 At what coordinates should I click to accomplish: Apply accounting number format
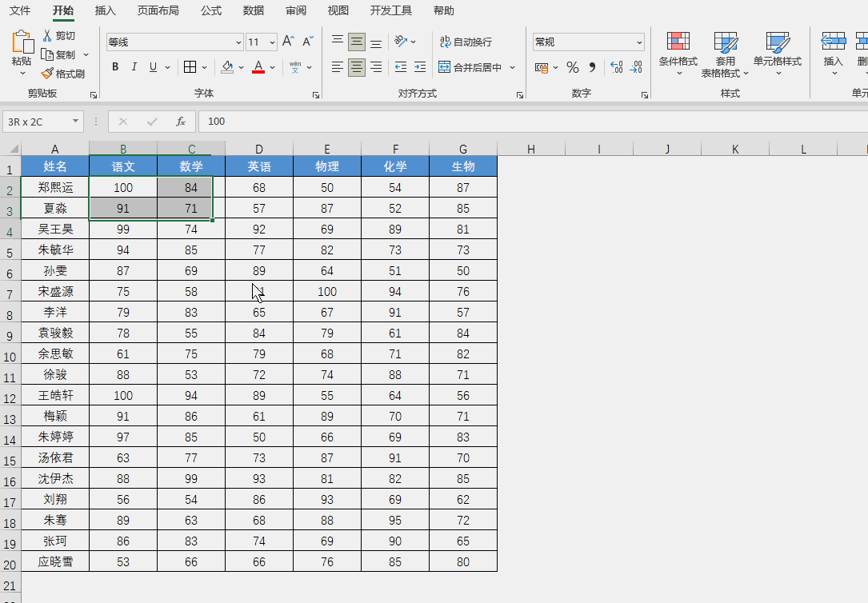tap(542, 67)
